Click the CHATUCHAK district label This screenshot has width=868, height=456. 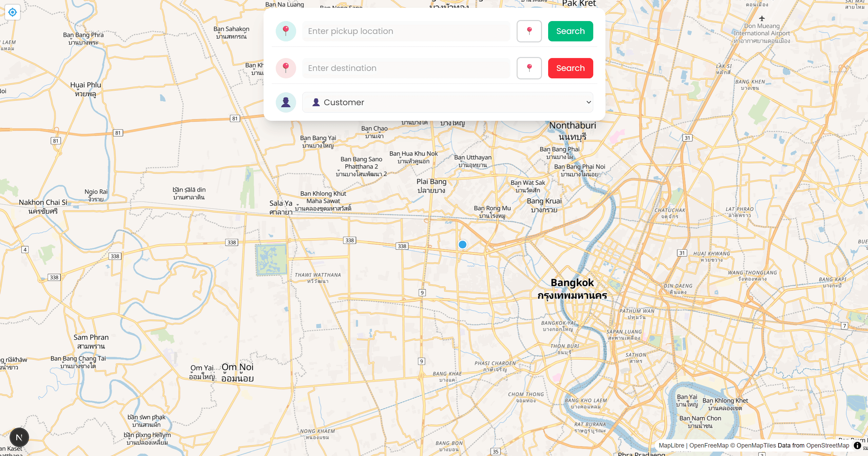pyautogui.click(x=670, y=213)
